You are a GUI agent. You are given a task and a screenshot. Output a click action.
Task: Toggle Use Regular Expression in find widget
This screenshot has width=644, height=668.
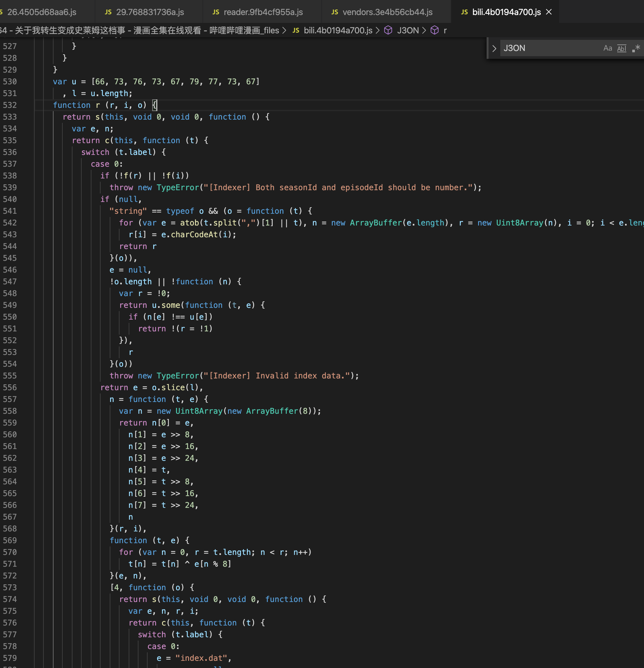coord(636,48)
